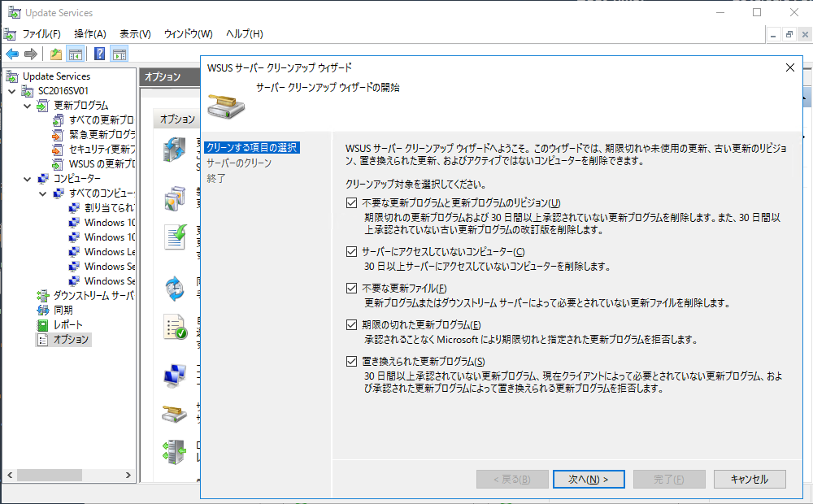This screenshot has height=504, width=813.
Task: Click the セキュリティ更新 view icon
Action: (x=58, y=150)
